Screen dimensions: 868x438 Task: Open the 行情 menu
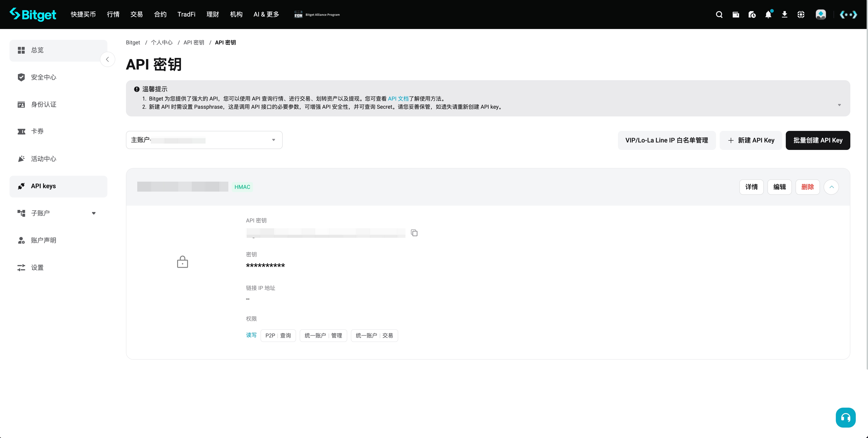pyautogui.click(x=113, y=14)
